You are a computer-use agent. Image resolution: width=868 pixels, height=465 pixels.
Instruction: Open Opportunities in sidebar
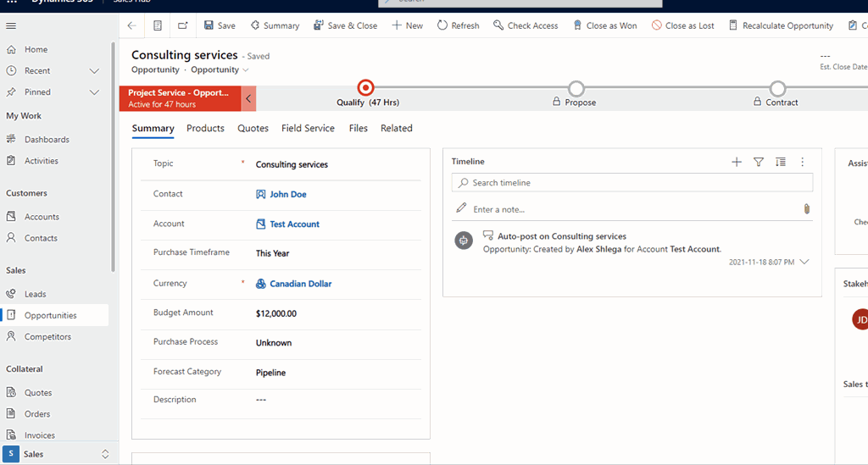[x=55, y=315]
